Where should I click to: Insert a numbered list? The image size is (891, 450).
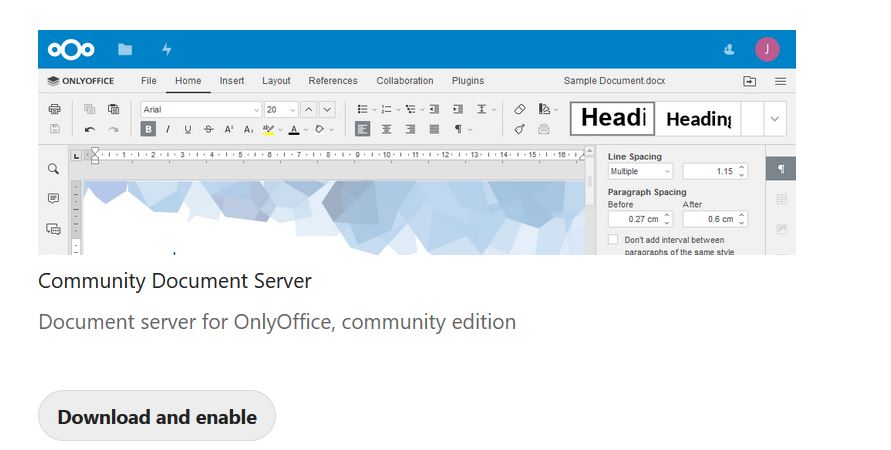click(x=386, y=109)
